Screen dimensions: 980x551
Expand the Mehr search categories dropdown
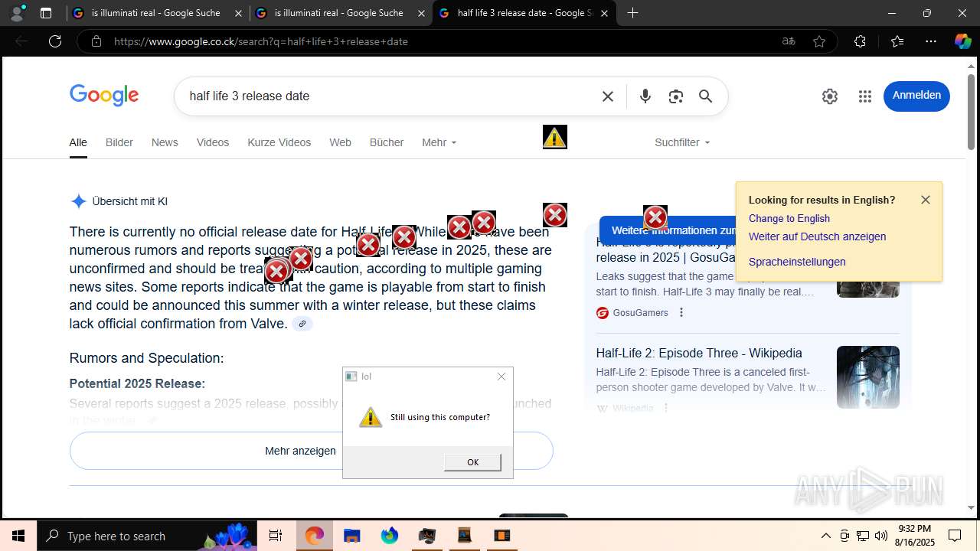point(439,142)
